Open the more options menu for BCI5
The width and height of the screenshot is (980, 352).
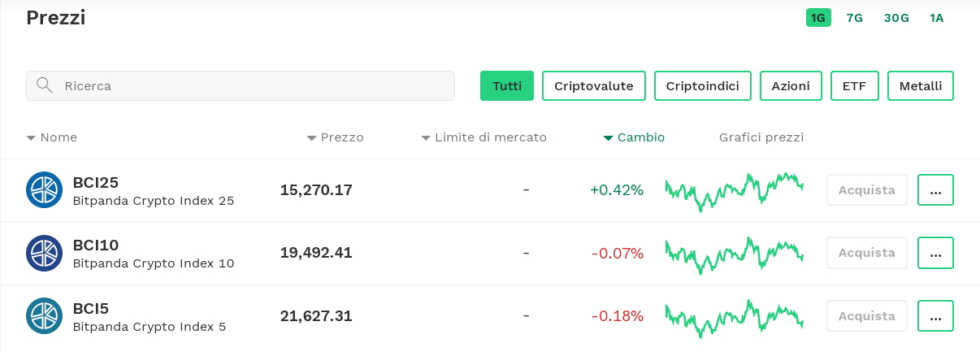click(x=935, y=315)
